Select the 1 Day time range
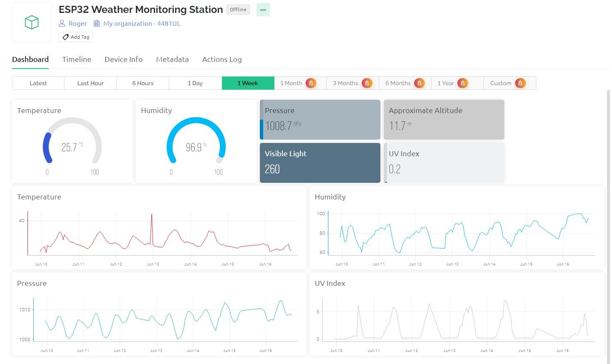This screenshot has width=612, height=364. [x=195, y=83]
